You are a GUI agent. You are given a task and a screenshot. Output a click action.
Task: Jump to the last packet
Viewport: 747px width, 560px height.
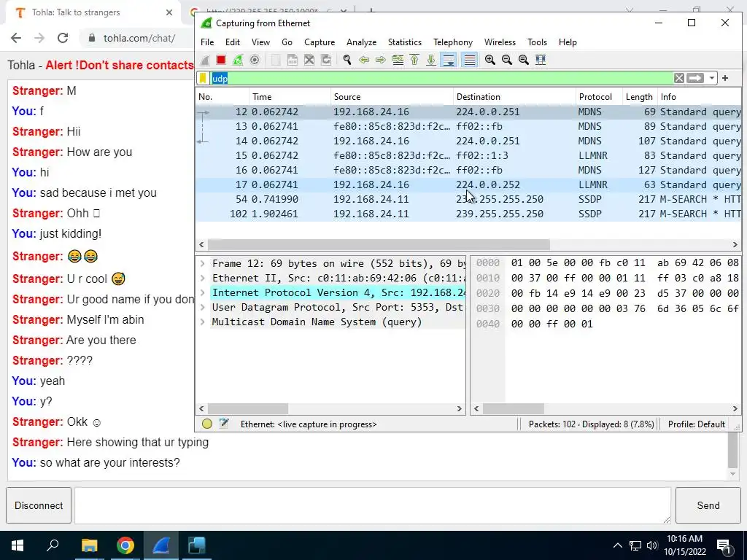[431, 60]
